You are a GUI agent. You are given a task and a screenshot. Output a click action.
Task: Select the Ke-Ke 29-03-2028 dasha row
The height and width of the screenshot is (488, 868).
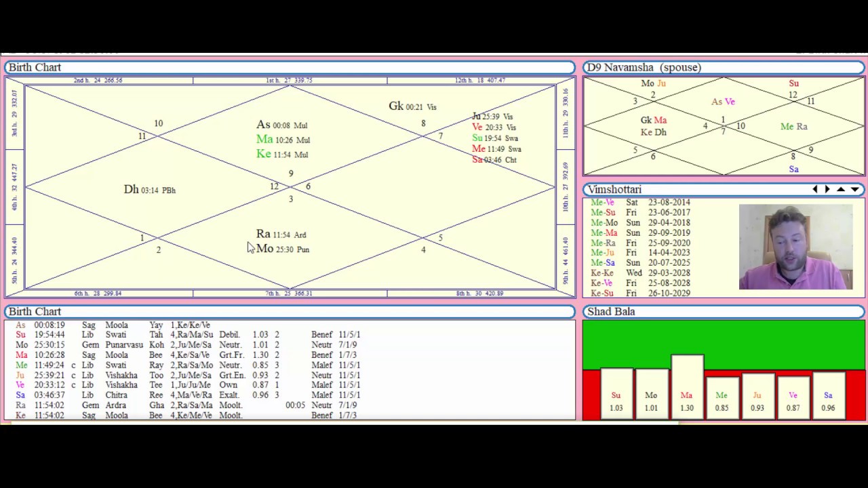coord(640,272)
